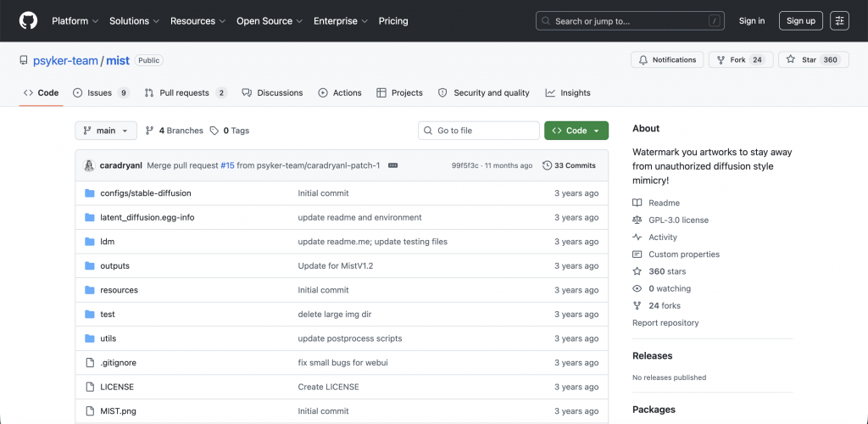Expand the Platform menu in header
Image resolution: width=868 pixels, height=424 pixels.
coord(75,20)
